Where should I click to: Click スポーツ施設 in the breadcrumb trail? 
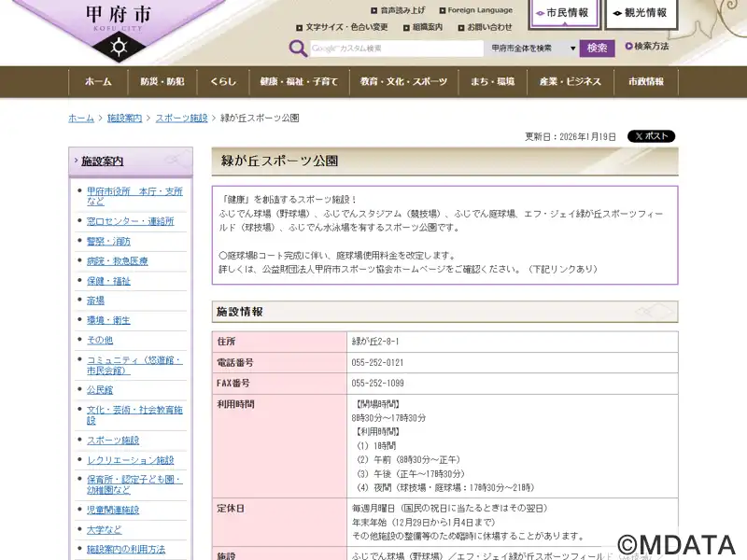(181, 119)
